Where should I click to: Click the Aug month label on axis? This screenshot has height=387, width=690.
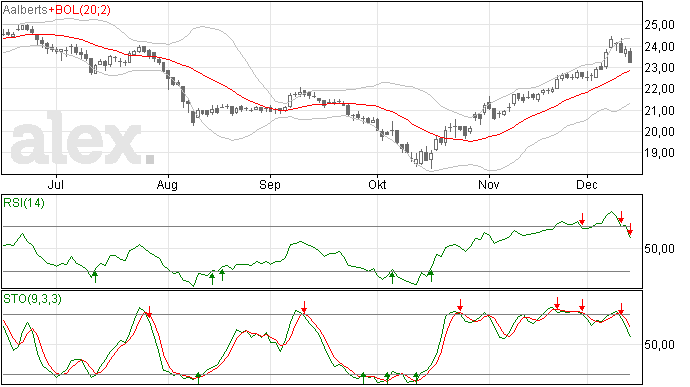167,185
